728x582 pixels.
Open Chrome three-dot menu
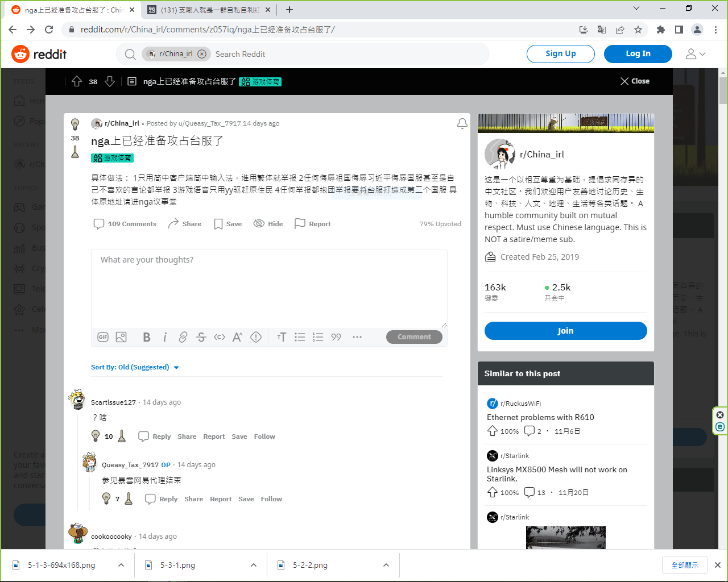pyautogui.click(x=715, y=30)
